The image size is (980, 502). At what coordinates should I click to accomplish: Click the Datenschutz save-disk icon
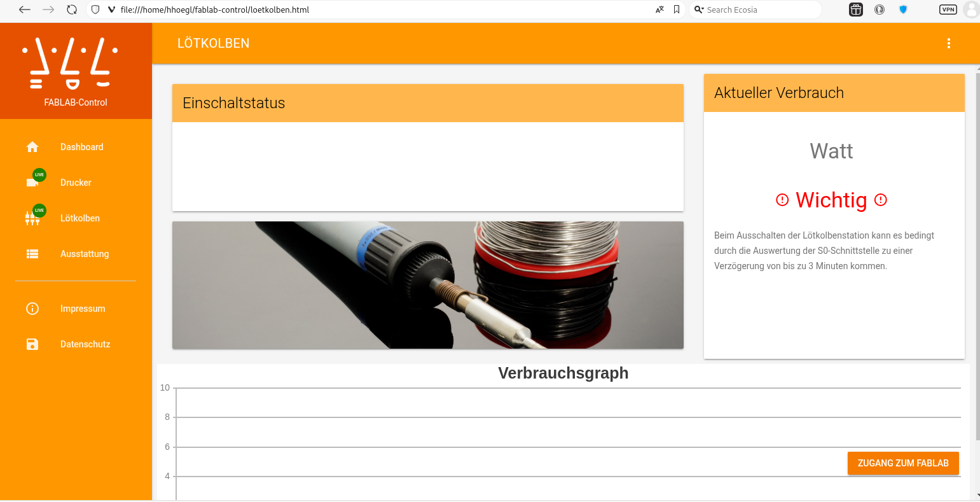click(32, 344)
